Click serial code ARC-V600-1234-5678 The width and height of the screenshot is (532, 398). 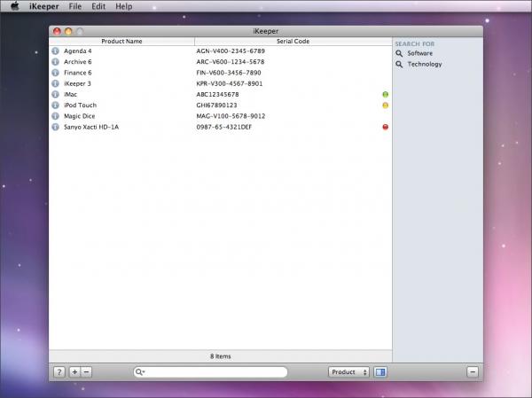231,62
